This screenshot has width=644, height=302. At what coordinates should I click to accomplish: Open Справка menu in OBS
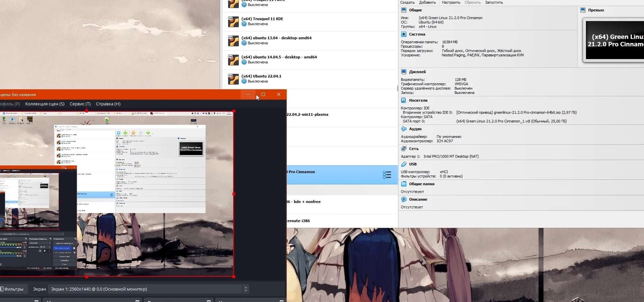(x=108, y=104)
